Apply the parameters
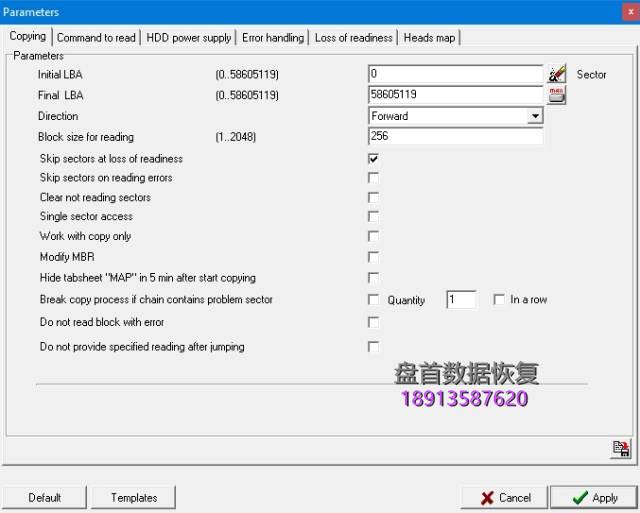This screenshot has width=640, height=513. pos(594,497)
